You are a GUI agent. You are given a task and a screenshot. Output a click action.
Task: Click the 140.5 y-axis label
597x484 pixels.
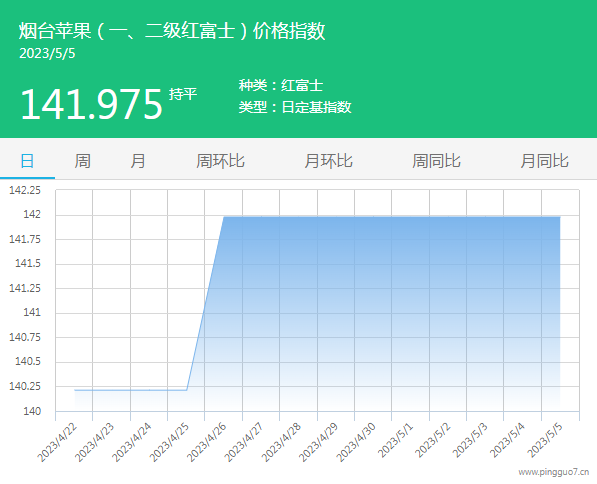click(x=28, y=362)
